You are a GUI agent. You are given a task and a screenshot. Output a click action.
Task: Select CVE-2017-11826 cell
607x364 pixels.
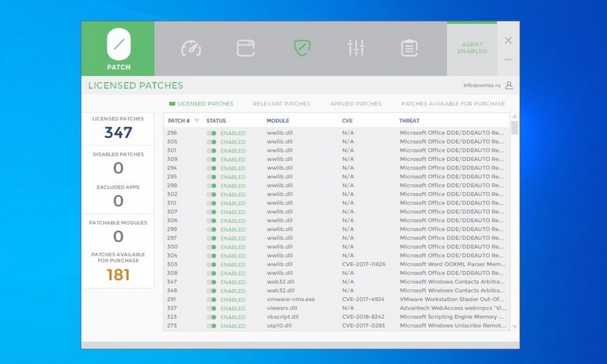(x=364, y=264)
